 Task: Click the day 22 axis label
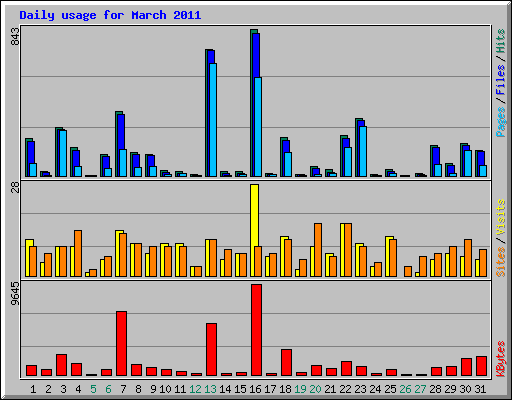(345, 389)
